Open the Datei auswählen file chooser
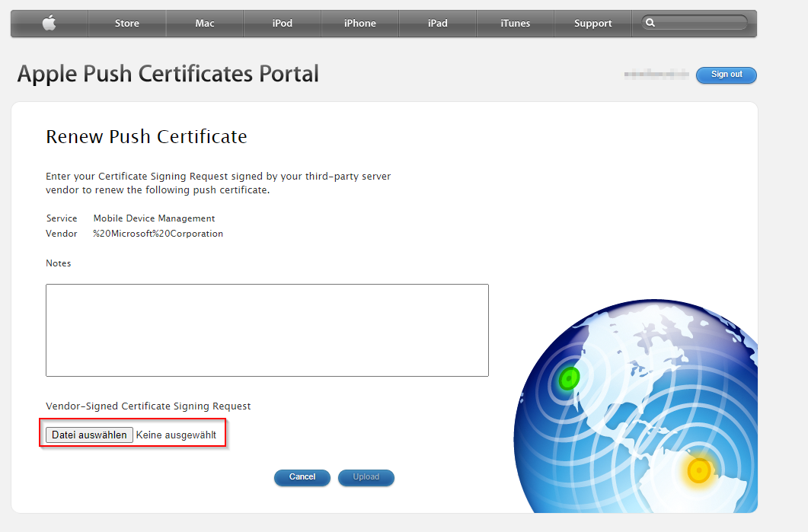 click(88, 435)
